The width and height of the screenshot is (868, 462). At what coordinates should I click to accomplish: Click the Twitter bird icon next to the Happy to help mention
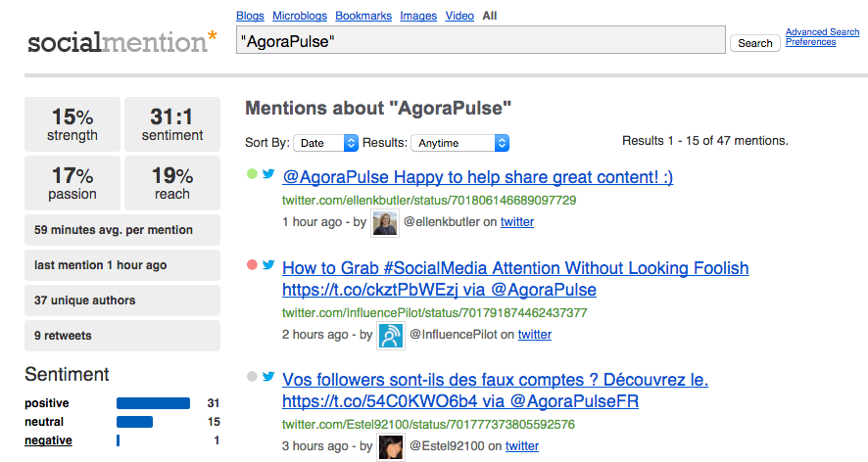(x=268, y=173)
